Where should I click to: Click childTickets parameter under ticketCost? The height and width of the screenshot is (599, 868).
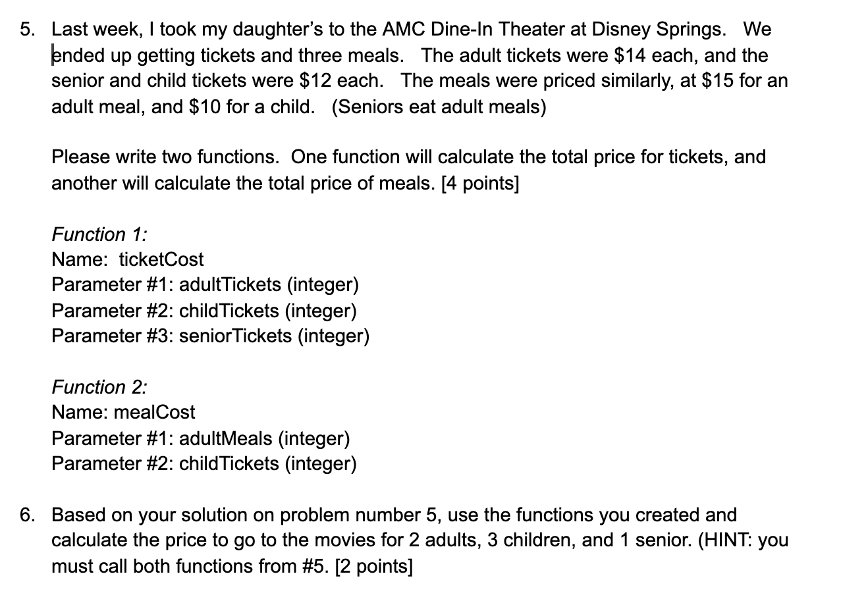pos(204,311)
